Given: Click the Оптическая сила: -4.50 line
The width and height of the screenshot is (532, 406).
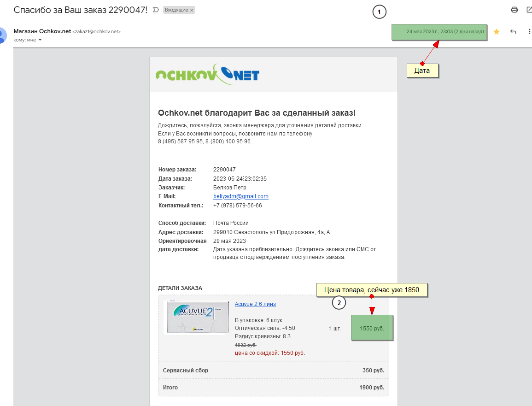Looking at the screenshot, I should tap(265, 328).
